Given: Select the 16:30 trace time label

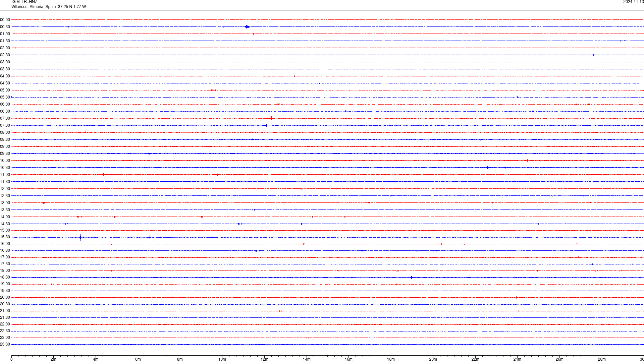Looking at the screenshot, I should [5, 250].
